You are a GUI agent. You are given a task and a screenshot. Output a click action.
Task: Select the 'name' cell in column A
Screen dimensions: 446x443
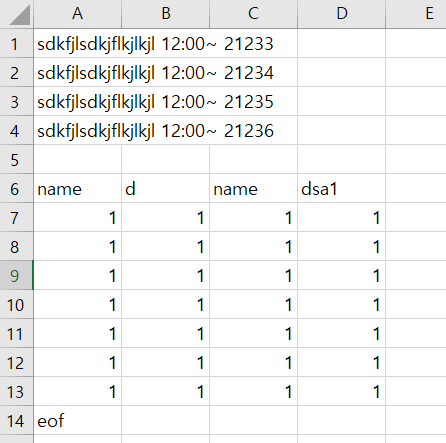(x=77, y=189)
